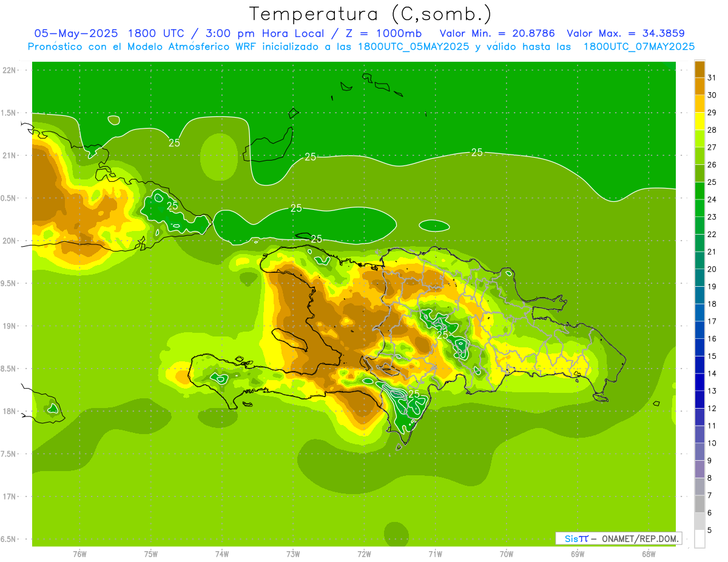Click the longitude label '73W'
The image size is (728, 562).
(x=293, y=554)
